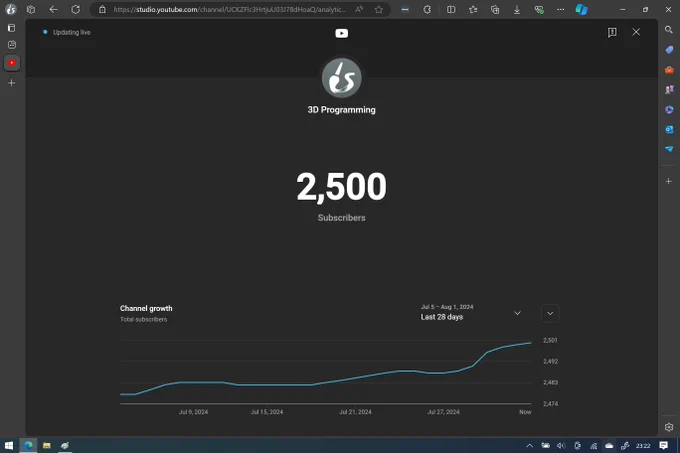This screenshot has height=453, width=680.
Task: Add this page to favorites with star
Action: (379, 9)
